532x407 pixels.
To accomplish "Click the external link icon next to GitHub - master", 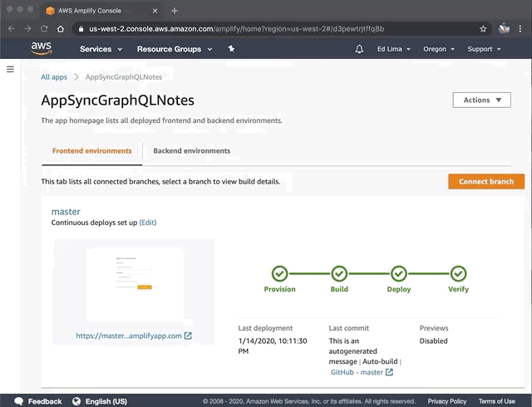I will point(389,372).
